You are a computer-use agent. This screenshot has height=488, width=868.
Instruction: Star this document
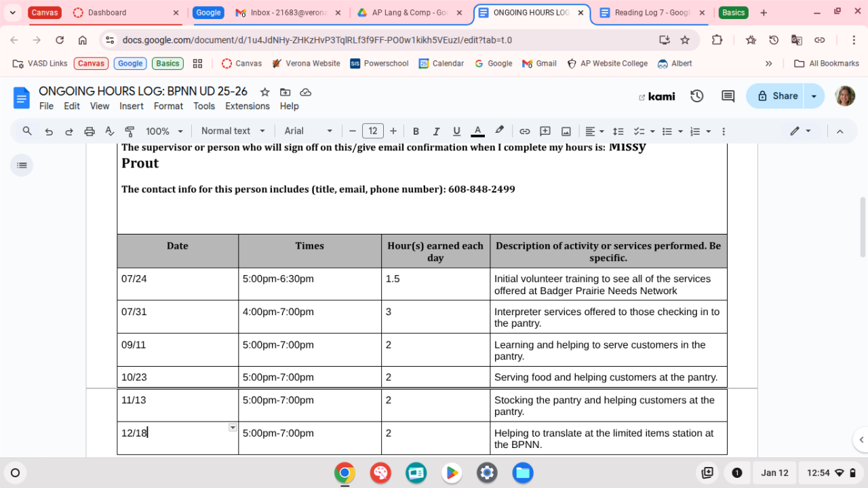[x=264, y=92]
